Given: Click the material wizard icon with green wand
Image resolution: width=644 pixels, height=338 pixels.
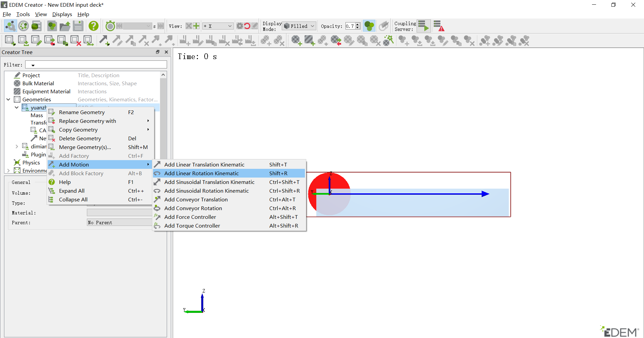Looking at the screenshot, I should [388, 41].
